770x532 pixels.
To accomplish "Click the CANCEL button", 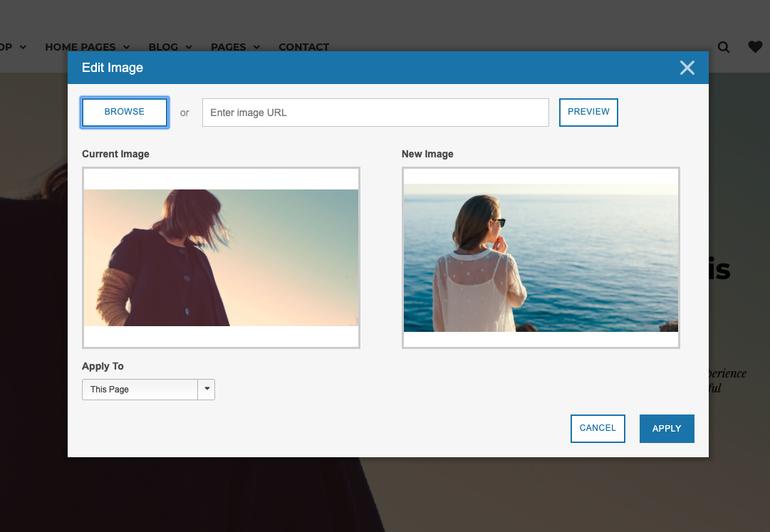I will 598,429.
